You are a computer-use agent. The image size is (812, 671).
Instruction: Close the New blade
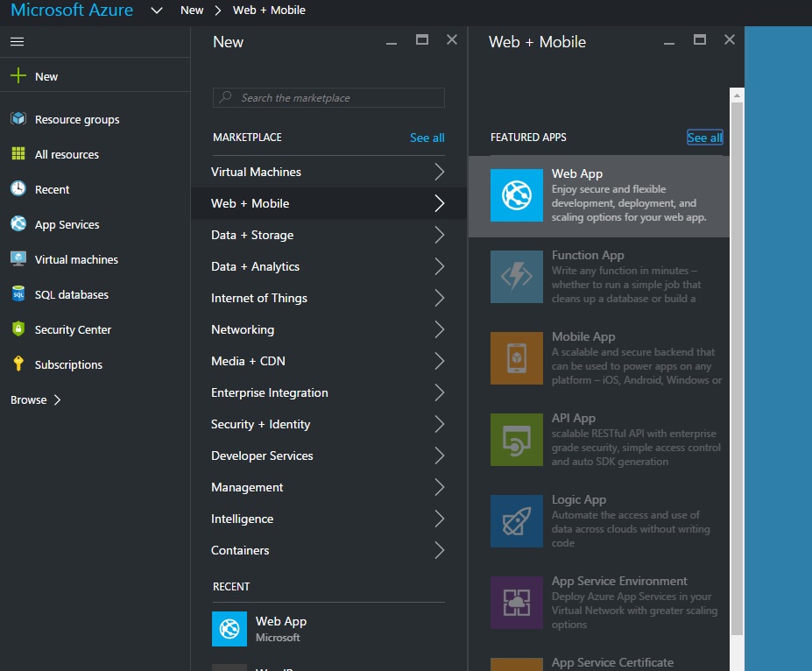pyautogui.click(x=452, y=39)
